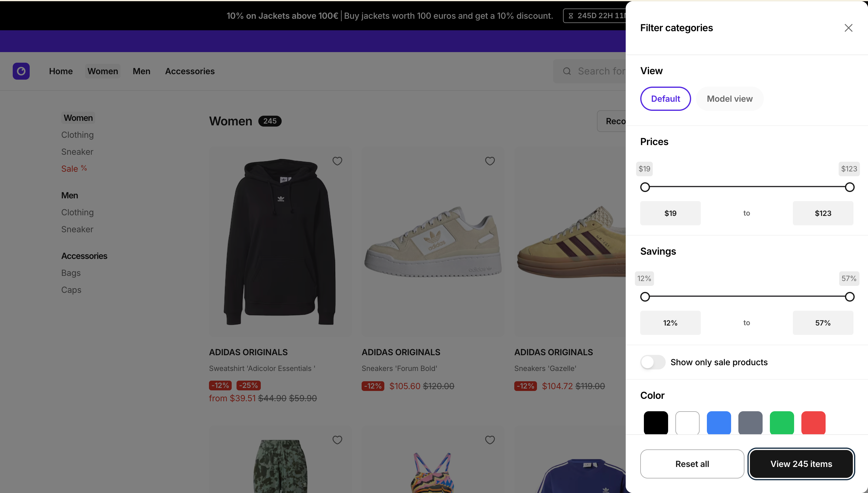Pick the green color swatch
Image resolution: width=868 pixels, height=493 pixels.
coord(782,422)
